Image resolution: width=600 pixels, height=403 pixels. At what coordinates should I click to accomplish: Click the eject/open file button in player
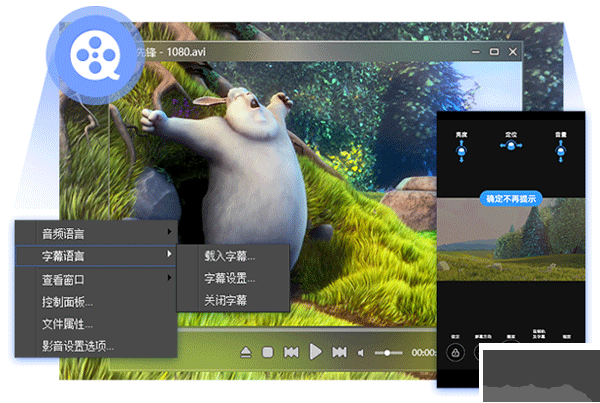[246, 352]
